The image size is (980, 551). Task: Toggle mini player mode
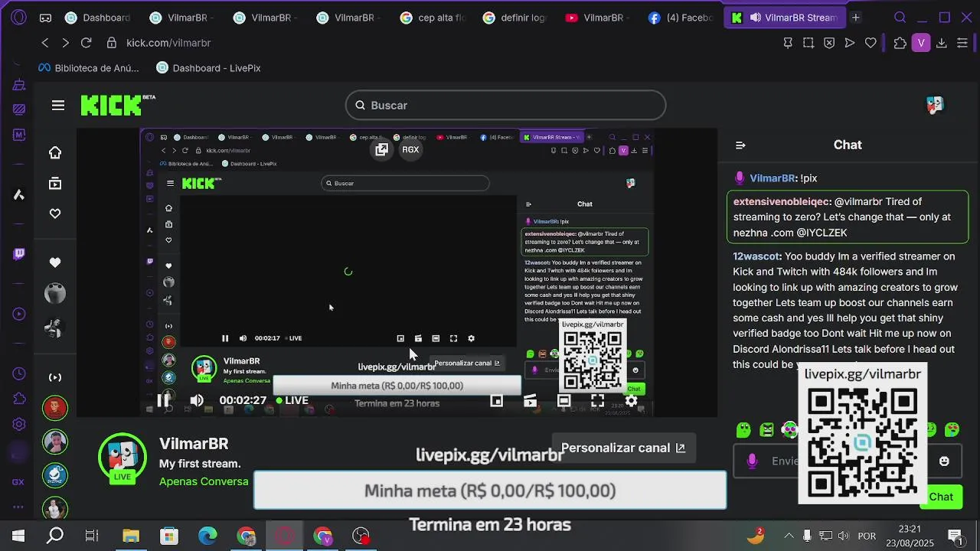[496, 400]
